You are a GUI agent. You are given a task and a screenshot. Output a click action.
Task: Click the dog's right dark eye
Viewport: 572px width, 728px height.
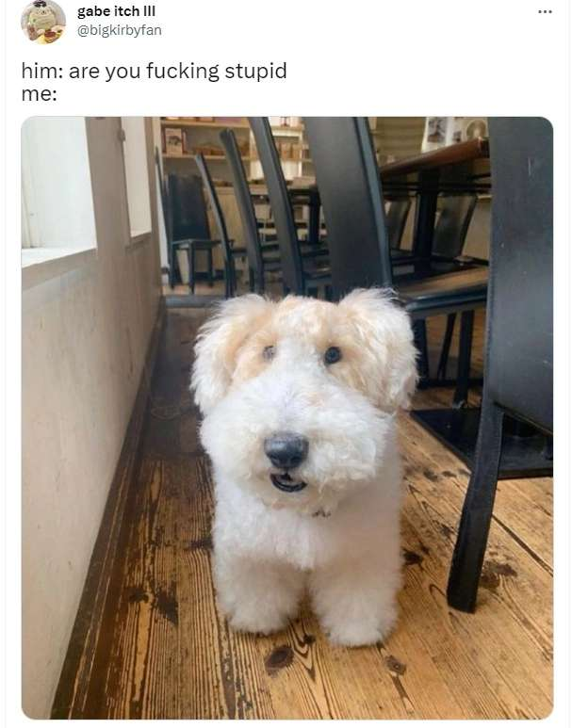point(333,355)
